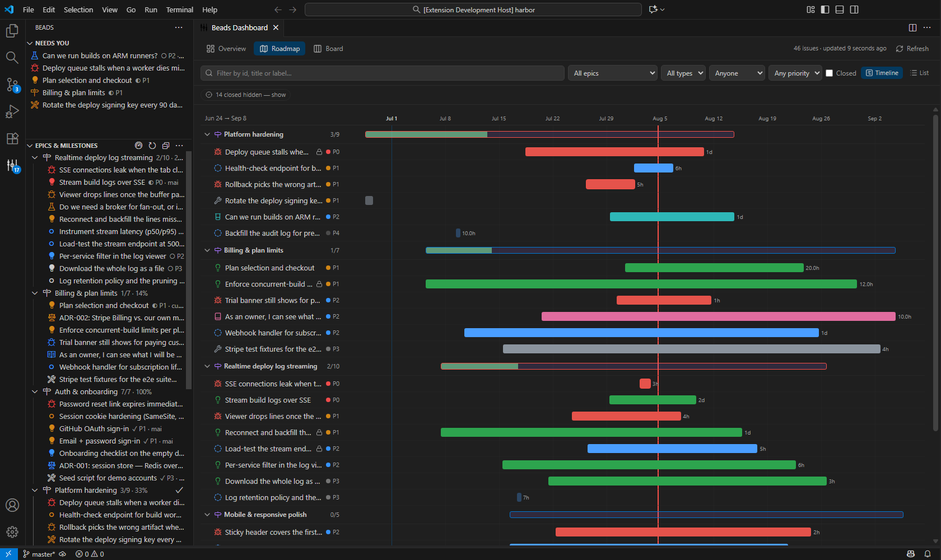Click the refresh icon in Epics & Milestones header

coord(152,146)
